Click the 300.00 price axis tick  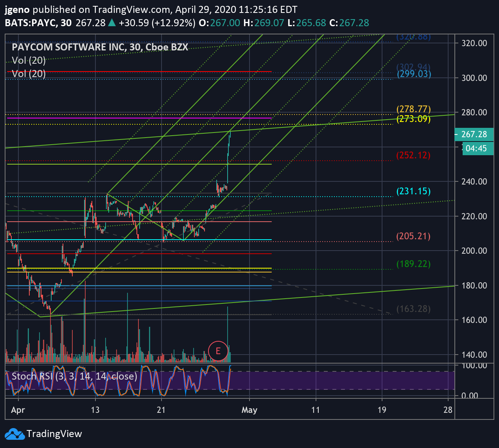coord(474,78)
